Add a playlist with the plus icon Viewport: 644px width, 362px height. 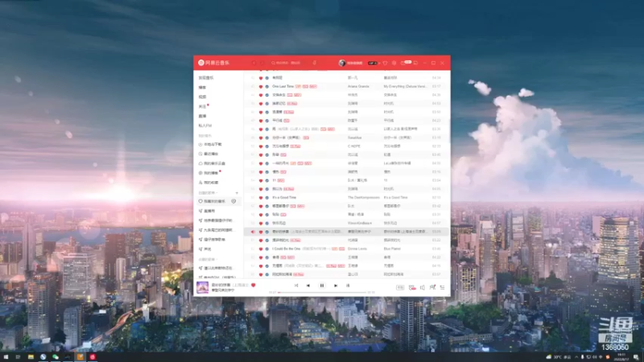237,192
